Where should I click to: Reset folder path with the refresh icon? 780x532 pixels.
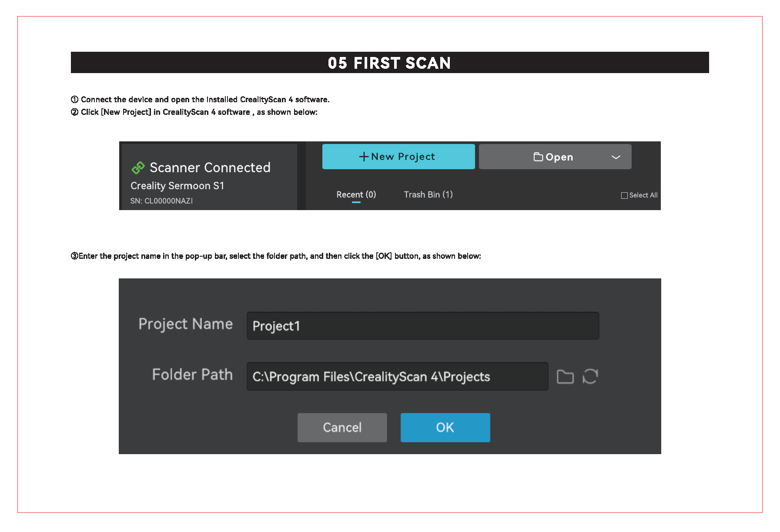click(590, 377)
